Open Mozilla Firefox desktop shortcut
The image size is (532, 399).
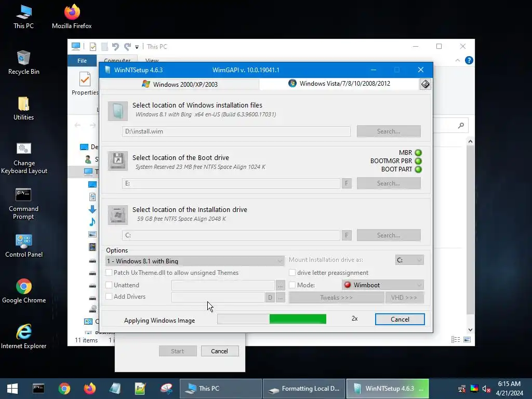pos(72,16)
